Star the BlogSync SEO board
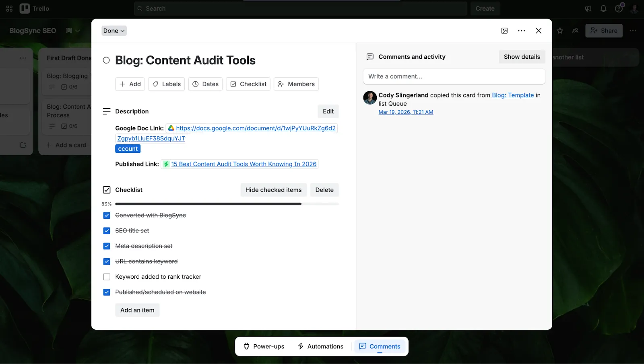The image size is (644, 364). (559, 30)
